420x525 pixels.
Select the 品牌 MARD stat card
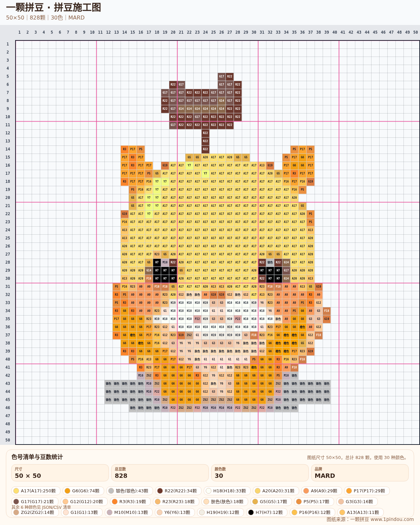pos(360,473)
